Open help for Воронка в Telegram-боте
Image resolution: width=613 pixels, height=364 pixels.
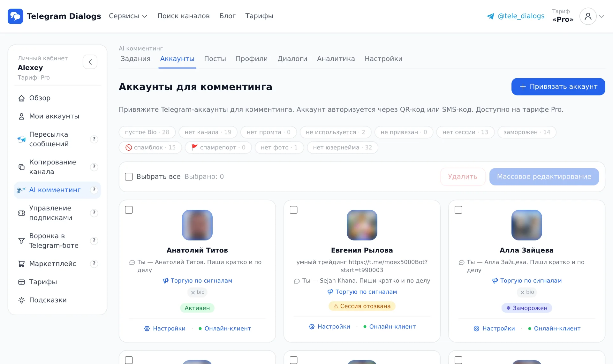94,240
